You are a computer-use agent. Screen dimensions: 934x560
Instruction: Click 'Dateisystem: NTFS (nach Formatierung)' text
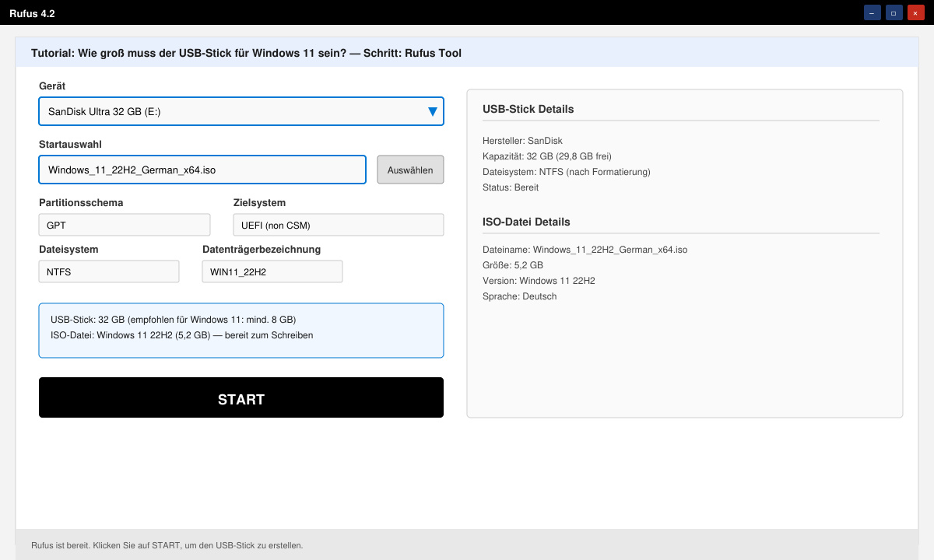click(x=566, y=172)
